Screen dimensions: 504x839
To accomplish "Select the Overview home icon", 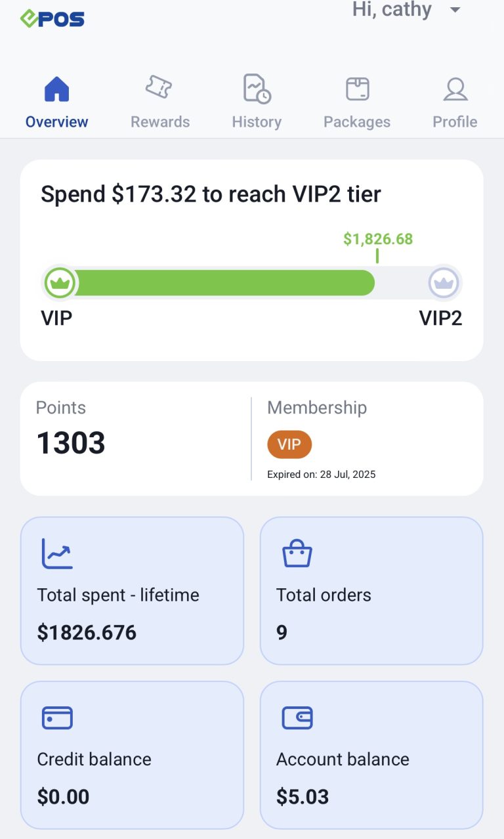I will click(x=57, y=89).
